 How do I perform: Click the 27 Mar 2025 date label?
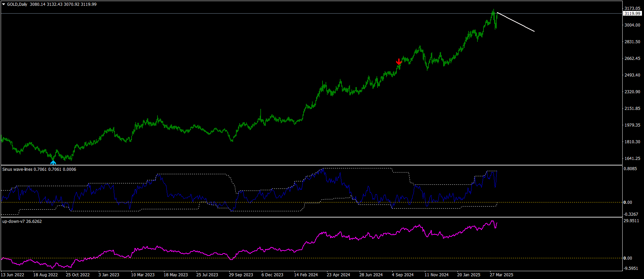501,275
